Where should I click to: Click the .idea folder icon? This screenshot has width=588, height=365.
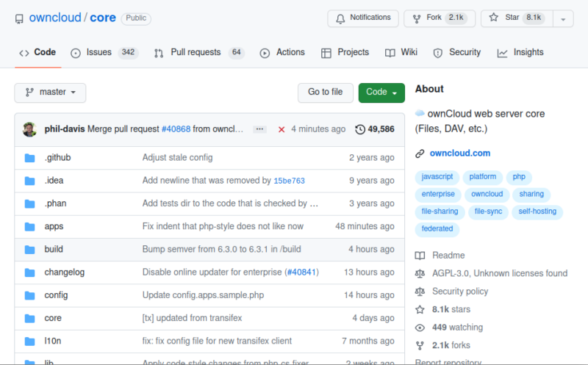point(29,181)
